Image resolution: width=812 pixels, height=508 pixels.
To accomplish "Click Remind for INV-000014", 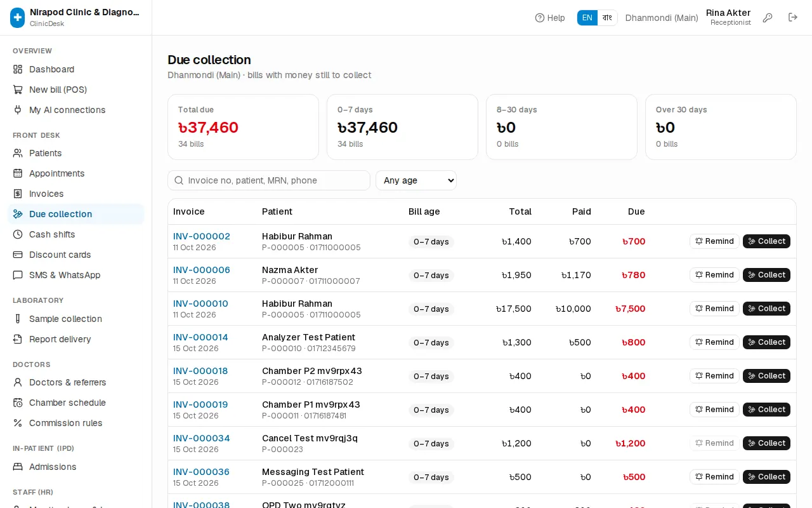I will pos(714,342).
